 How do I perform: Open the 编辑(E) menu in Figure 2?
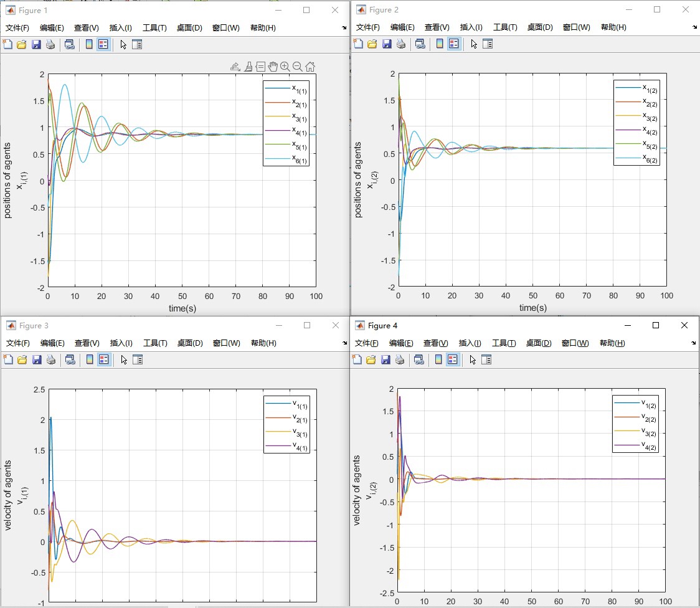402,27
